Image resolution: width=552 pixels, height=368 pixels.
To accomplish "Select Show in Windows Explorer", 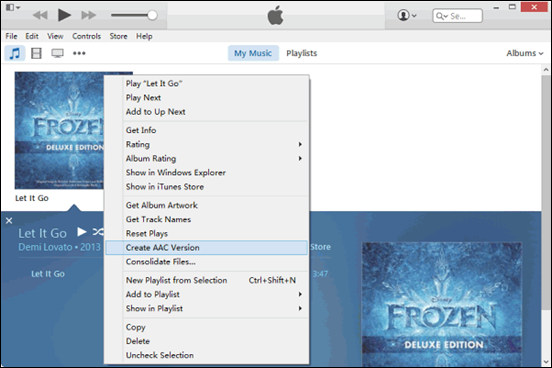I will click(207, 173).
